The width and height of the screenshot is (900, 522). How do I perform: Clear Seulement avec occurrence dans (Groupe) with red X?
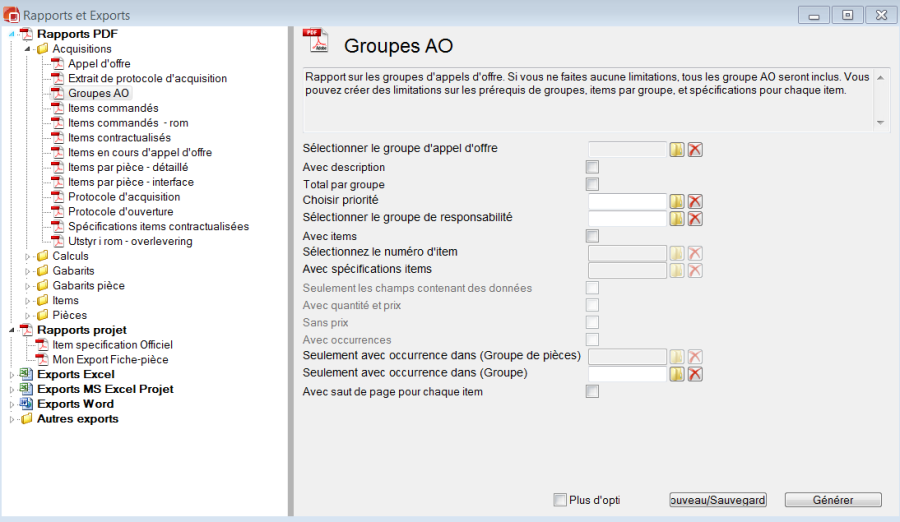pos(695,374)
